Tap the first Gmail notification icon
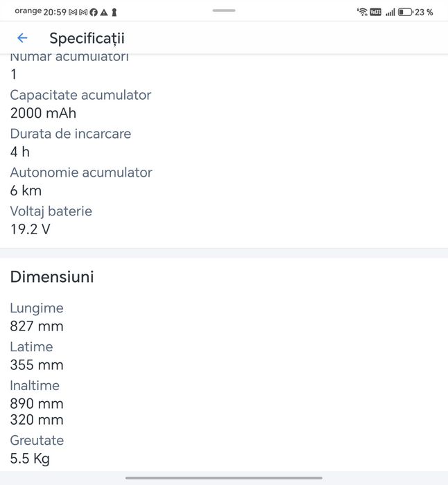The height and width of the screenshot is (485, 448). coord(73,12)
